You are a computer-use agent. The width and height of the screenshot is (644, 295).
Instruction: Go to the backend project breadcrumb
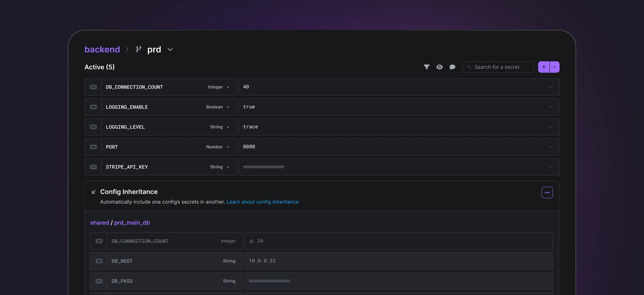(x=102, y=49)
